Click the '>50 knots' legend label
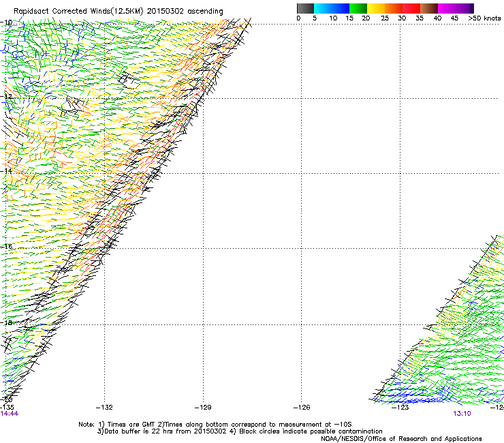 click(x=484, y=18)
